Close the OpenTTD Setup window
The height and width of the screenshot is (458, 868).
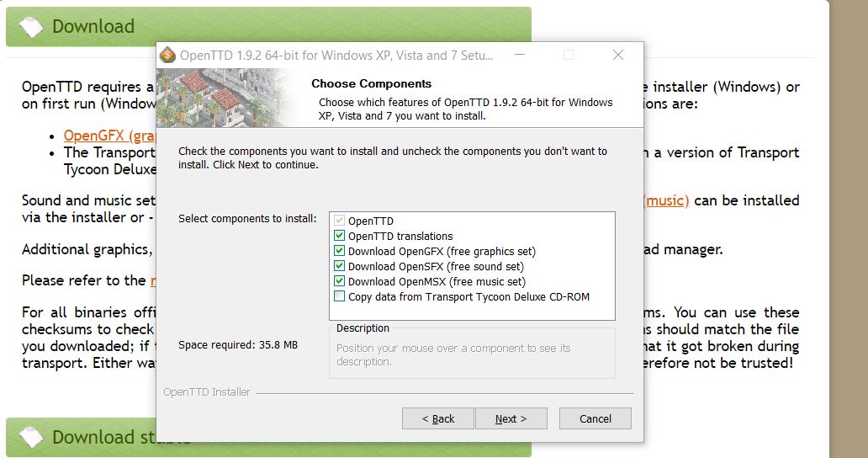tap(618, 56)
